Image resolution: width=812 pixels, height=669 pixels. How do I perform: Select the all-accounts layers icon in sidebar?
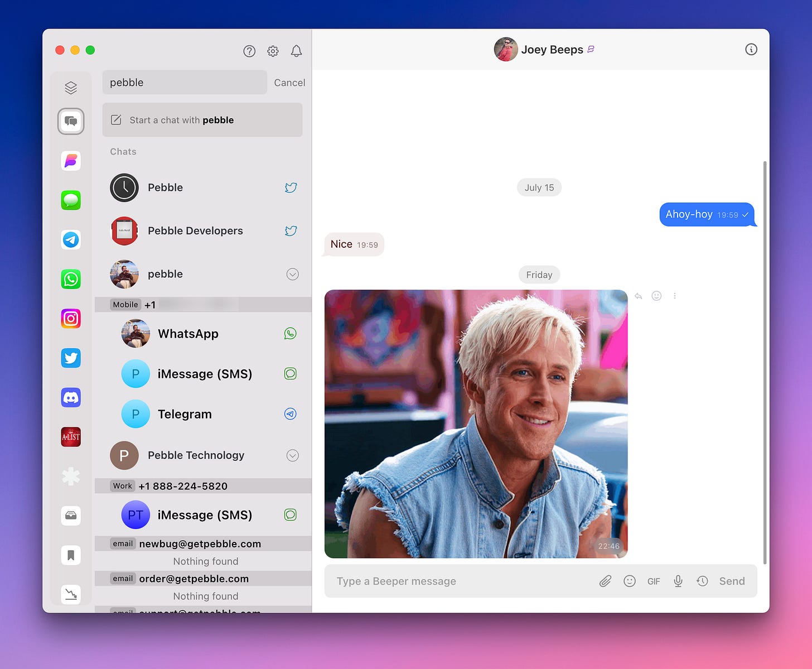point(71,88)
